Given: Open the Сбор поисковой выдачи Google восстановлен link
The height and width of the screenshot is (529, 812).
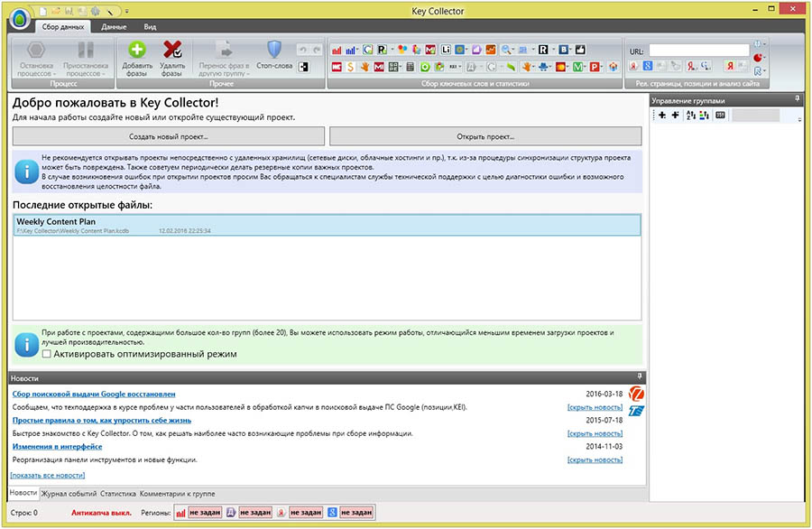Looking at the screenshot, I should 94,394.
